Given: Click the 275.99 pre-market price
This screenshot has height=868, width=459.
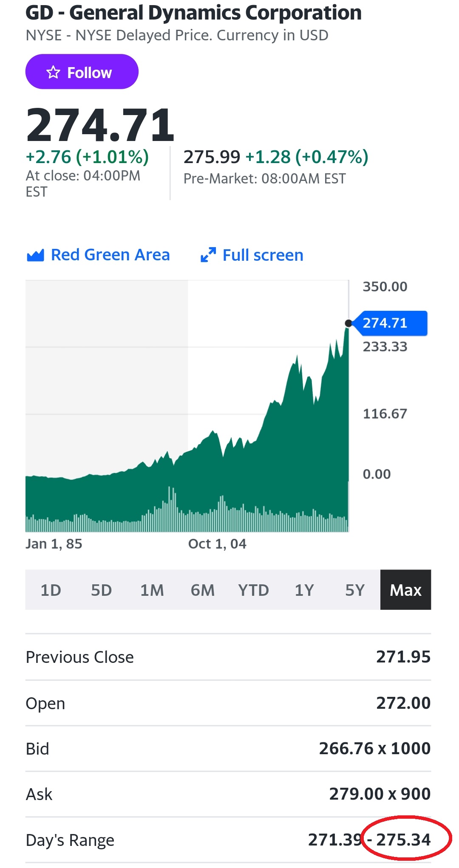Looking at the screenshot, I should tap(212, 157).
